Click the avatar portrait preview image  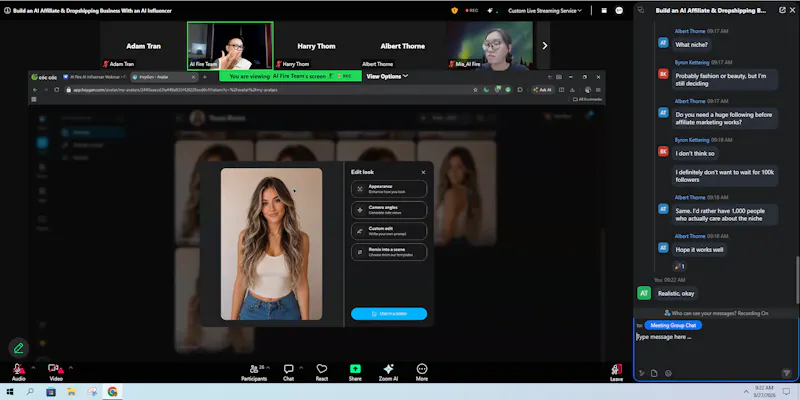[271, 244]
